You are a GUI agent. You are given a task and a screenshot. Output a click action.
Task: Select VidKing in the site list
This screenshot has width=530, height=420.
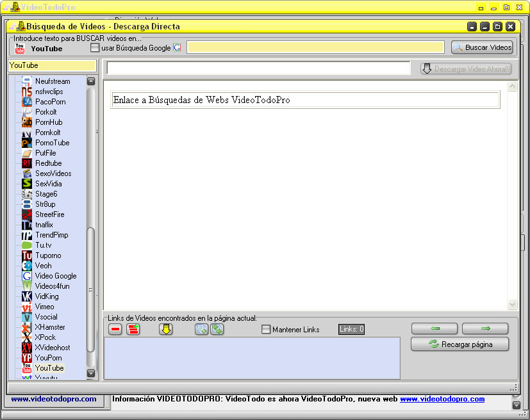(47, 296)
